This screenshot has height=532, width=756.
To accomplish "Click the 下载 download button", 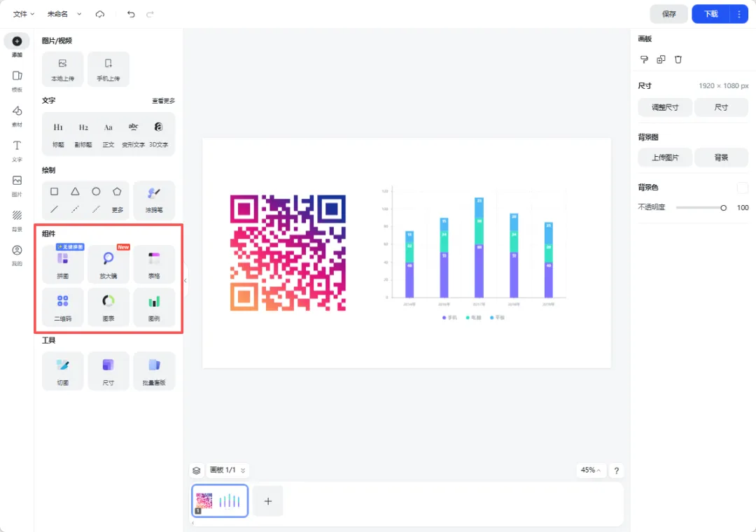I will tap(711, 14).
